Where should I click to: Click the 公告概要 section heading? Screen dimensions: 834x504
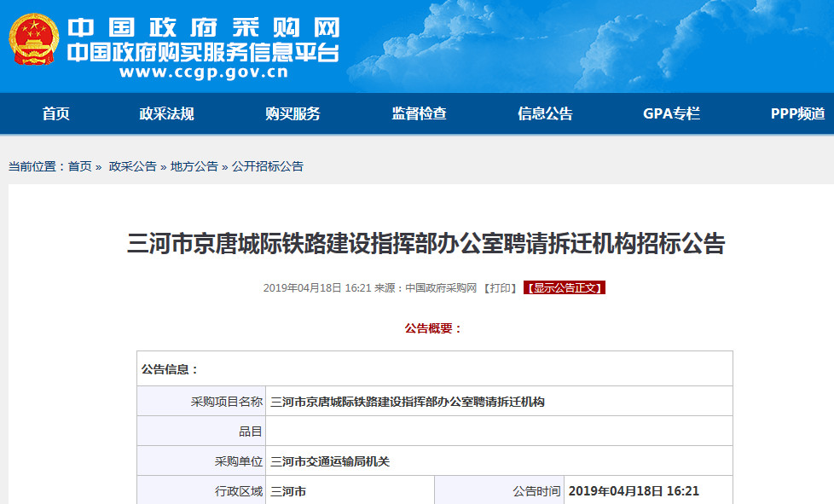[x=433, y=328]
